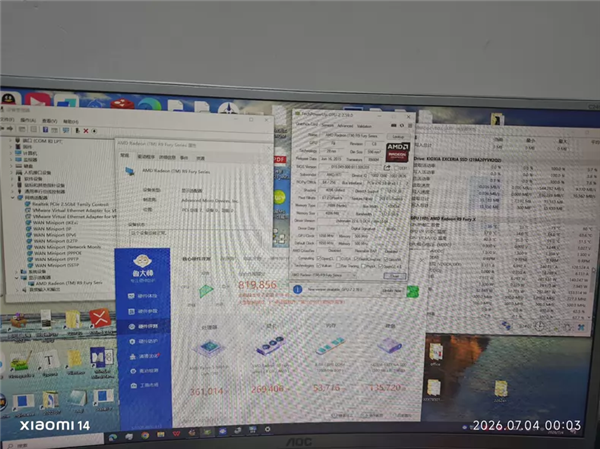Click the update driver toolbar icon
Image resolution: width=600 pixels, height=449 pixels.
click(77, 131)
